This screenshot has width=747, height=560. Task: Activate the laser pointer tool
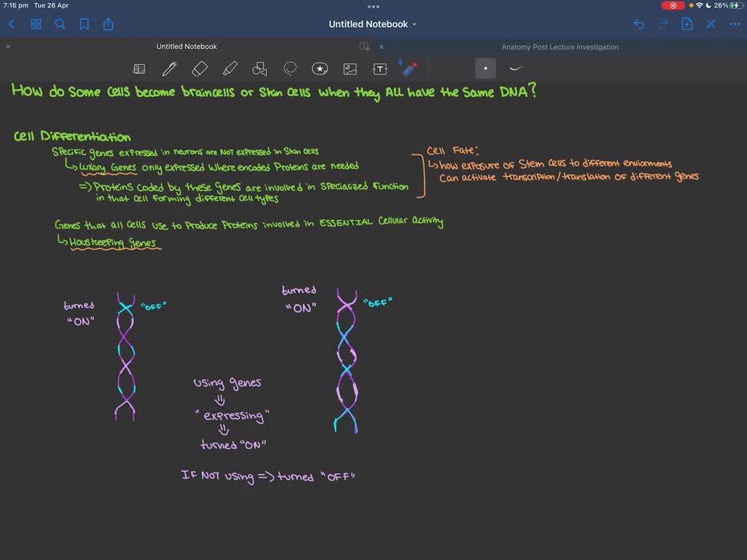tap(409, 69)
